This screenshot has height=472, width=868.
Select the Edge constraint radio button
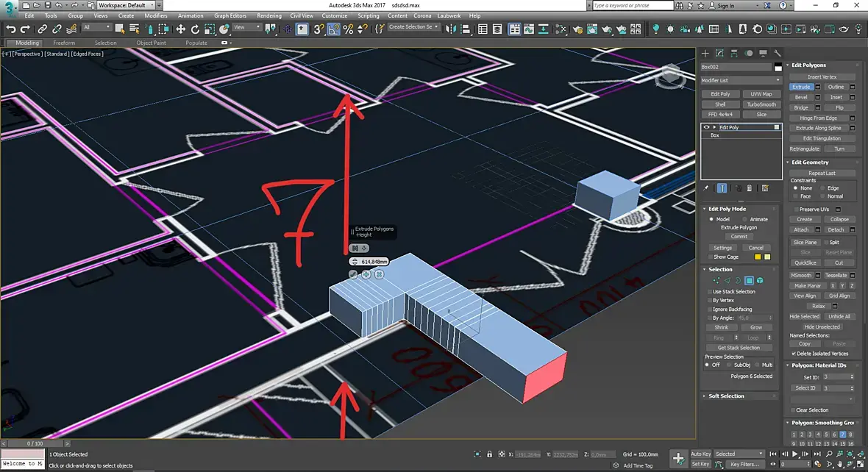point(822,188)
